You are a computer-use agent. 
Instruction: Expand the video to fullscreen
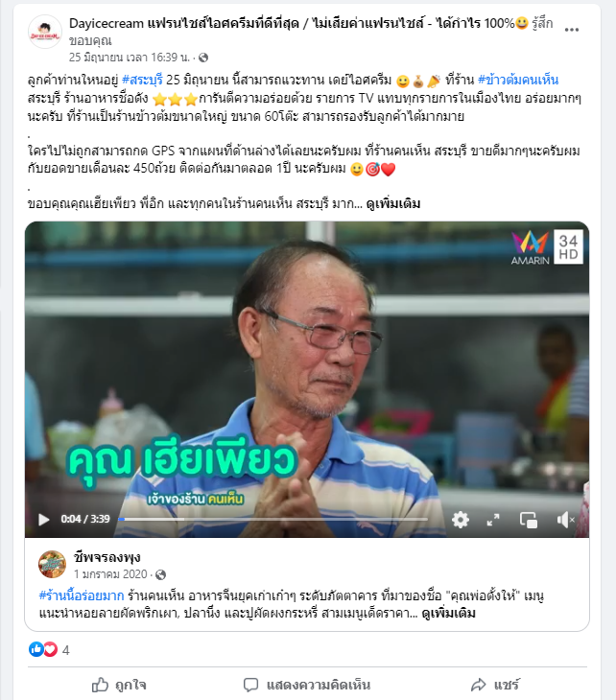(x=493, y=520)
